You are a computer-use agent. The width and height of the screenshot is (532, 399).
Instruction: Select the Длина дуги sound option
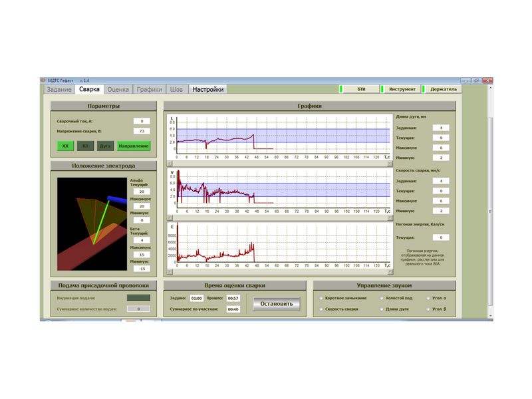point(382,309)
